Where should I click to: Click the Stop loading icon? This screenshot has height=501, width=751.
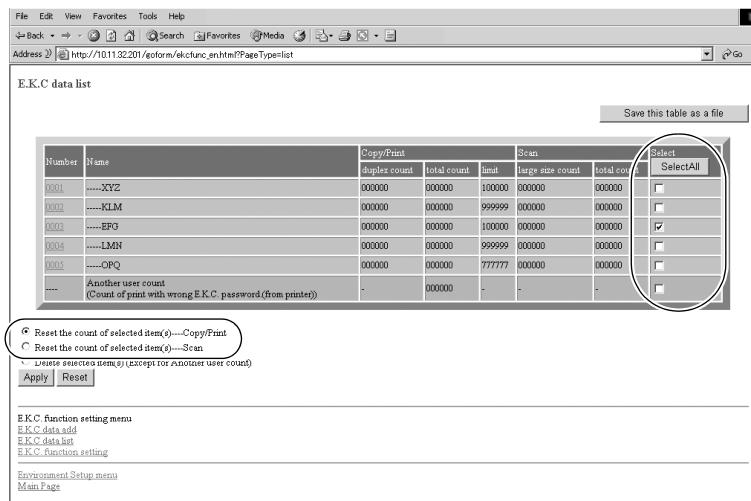(94, 35)
